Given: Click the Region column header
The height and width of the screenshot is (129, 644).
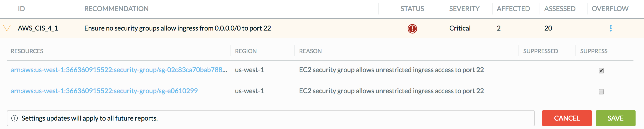Looking at the screenshot, I should pos(246,51).
